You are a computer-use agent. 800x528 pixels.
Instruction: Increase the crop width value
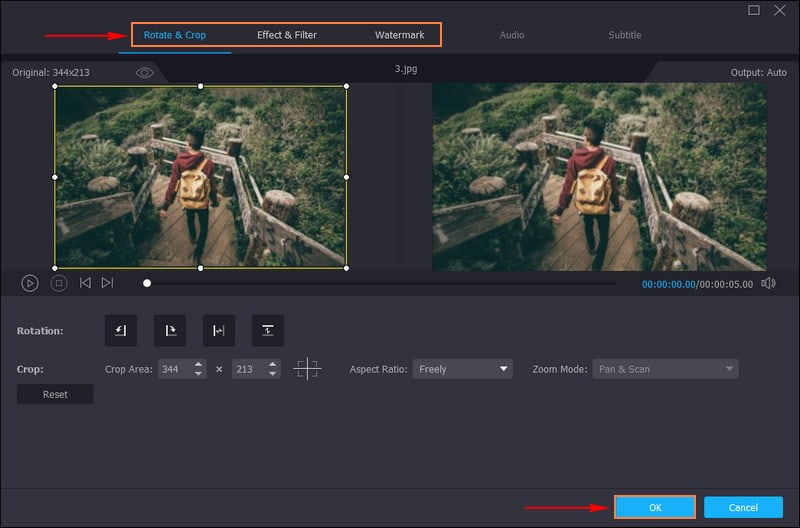(199, 364)
